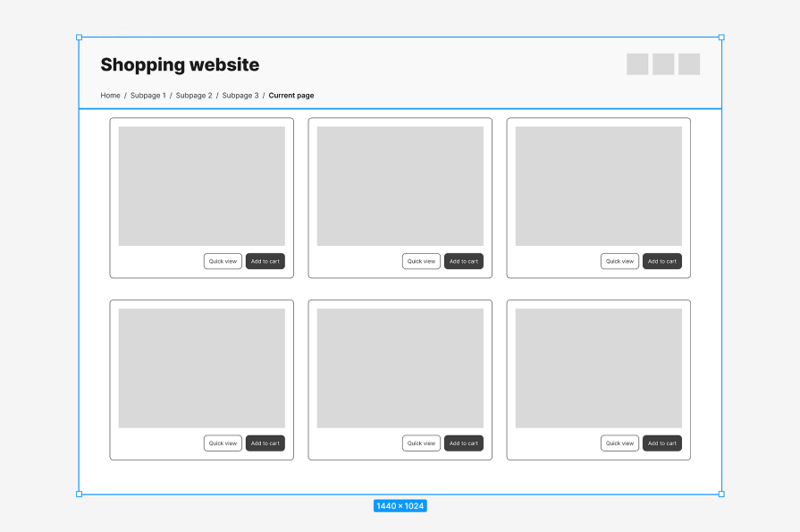
Task: Add the top-left product to cart
Action: 265,261
